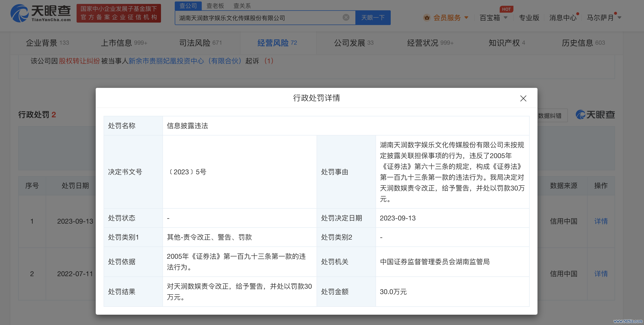Click 中国证券监督管理委员会湖南监管局 value

click(434, 262)
